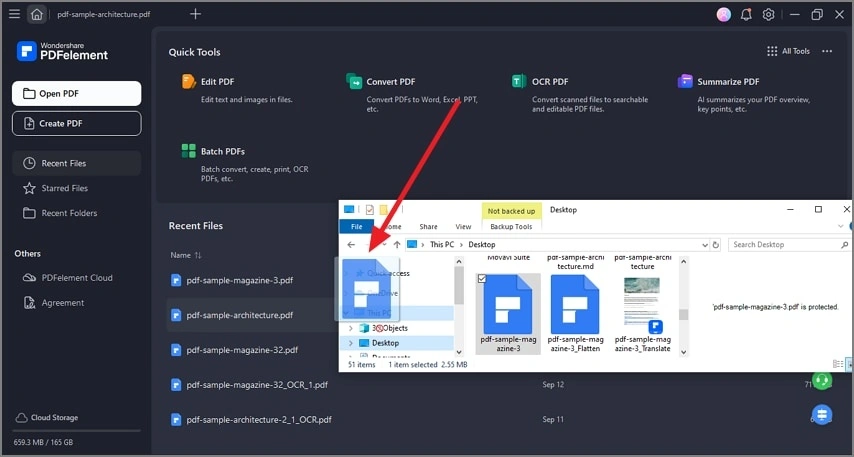Open settings via the gear icon
Image resolution: width=854 pixels, height=457 pixels.
pyautogui.click(x=768, y=14)
